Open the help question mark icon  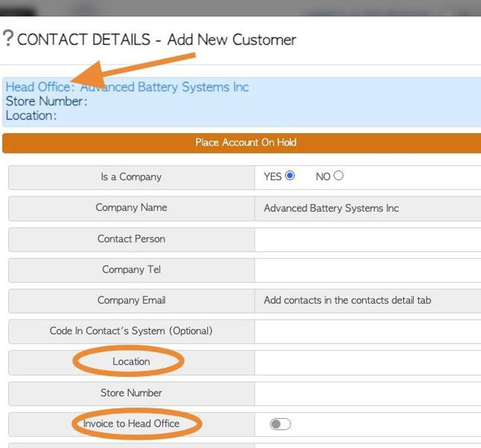pyautogui.click(x=8, y=38)
